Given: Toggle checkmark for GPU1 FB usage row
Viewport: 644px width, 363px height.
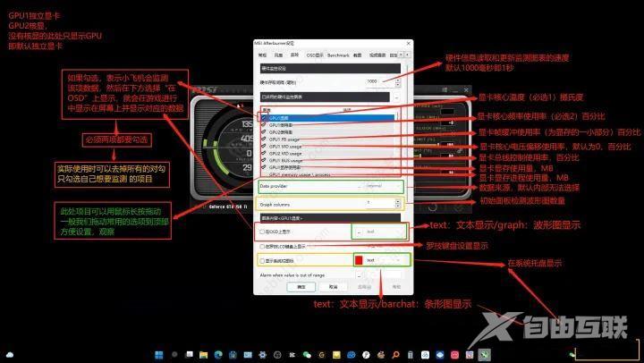Looking at the screenshot, I should coord(264,139).
